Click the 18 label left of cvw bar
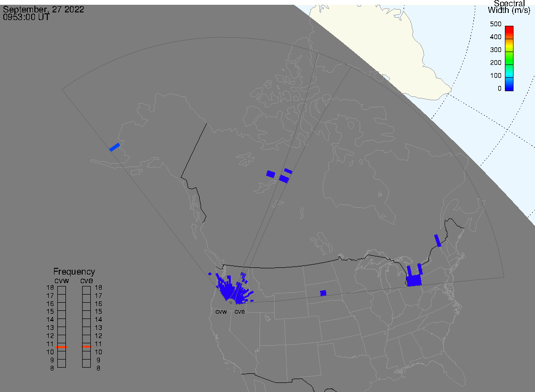 click(x=50, y=287)
